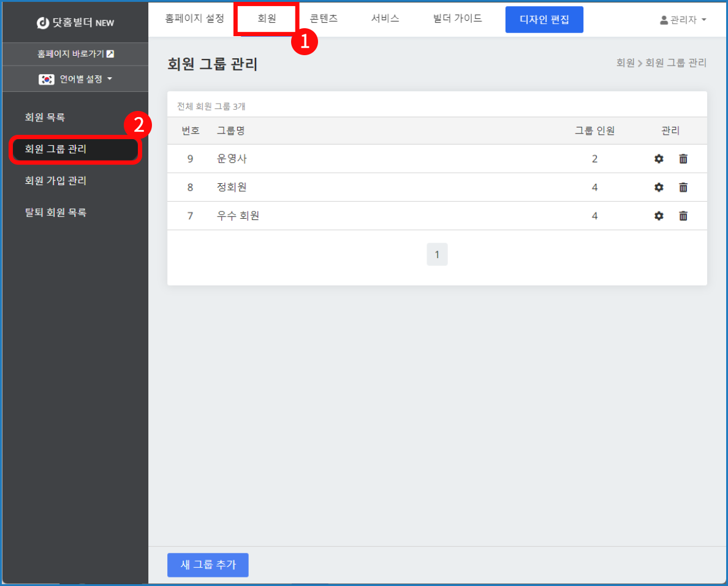Switch to the 콘텐츠 tab
Screen dimensions: 728x586
pos(324,19)
